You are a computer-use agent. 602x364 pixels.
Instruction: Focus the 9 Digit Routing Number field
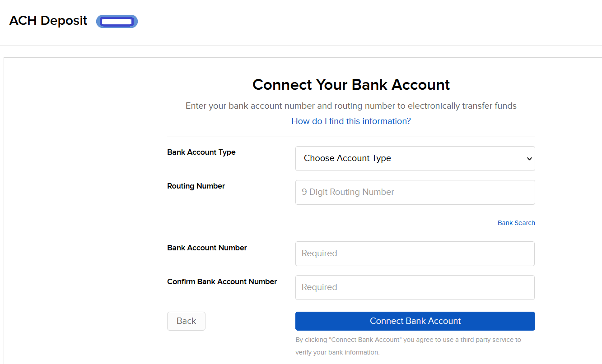tap(415, 192)
